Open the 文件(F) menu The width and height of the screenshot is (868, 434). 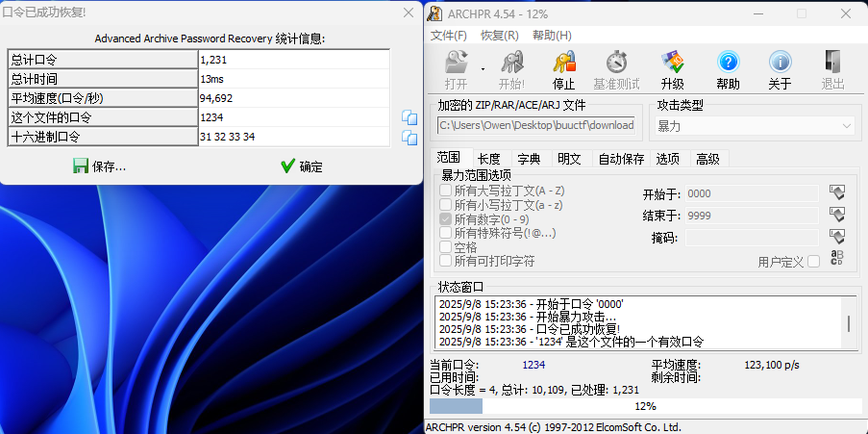coord(449,36)
